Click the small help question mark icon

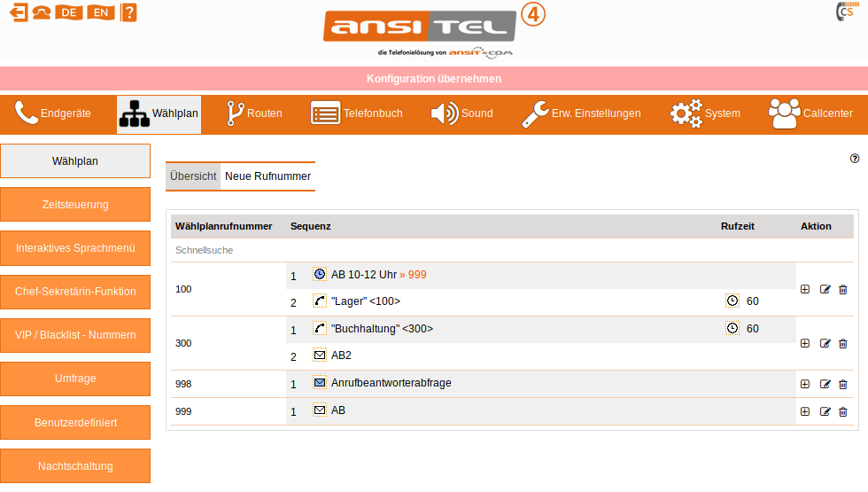(855, 159)
